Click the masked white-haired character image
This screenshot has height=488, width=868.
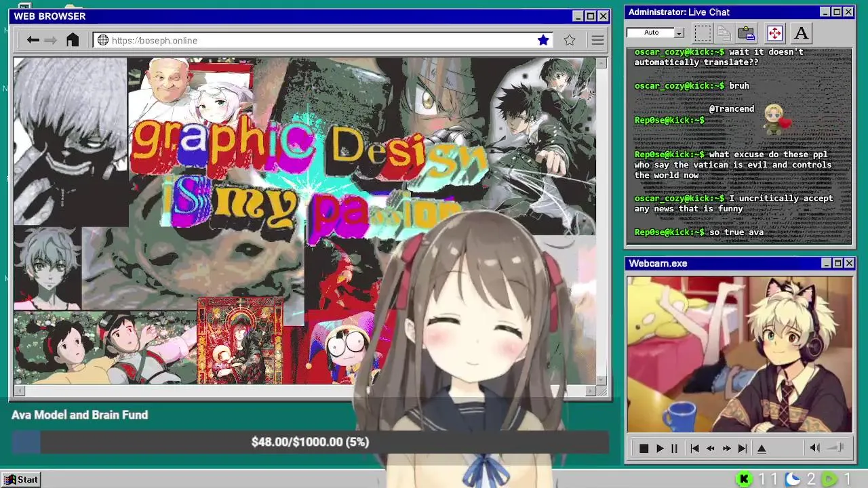click(70, 141)
